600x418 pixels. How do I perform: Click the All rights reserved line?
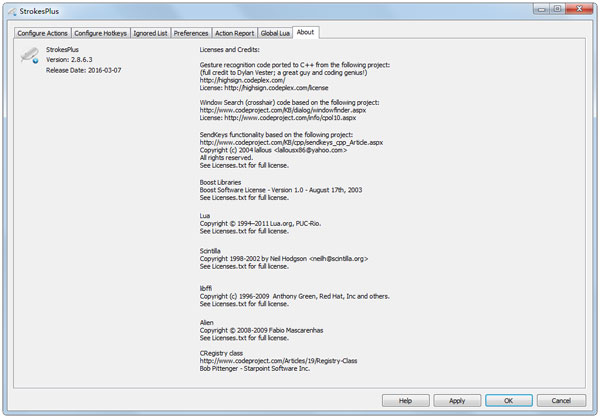(226, 158)
